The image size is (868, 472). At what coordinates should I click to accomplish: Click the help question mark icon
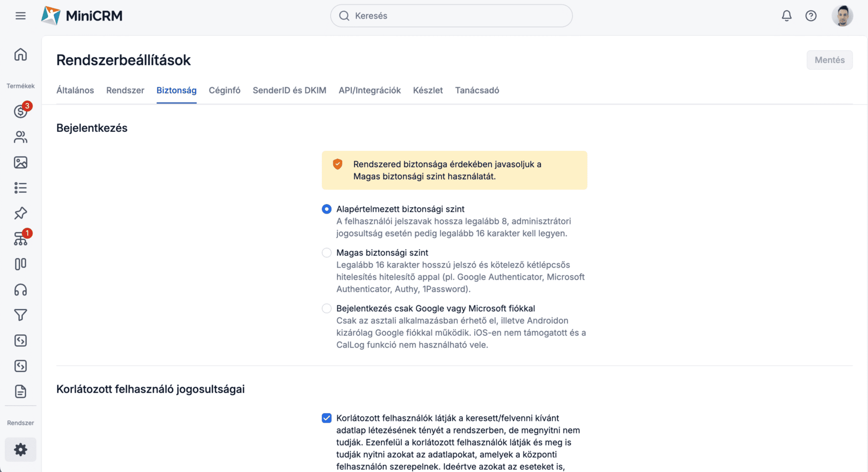811,16
